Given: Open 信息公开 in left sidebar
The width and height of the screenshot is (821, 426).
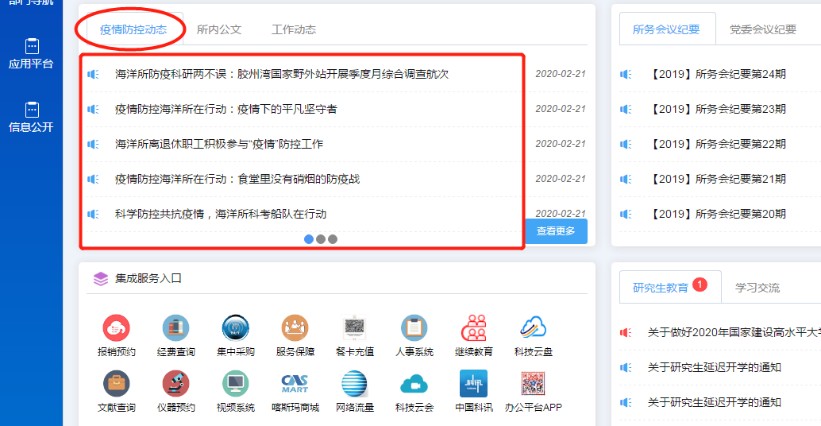Looking at the screenshot, I should pyautogui.click(x=31, y=116).
